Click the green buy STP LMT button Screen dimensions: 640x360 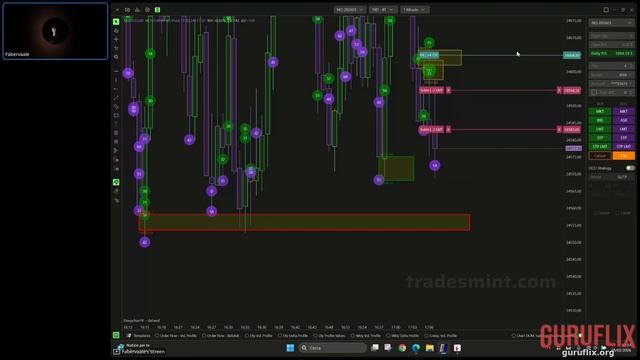click(x=600, y=147)
